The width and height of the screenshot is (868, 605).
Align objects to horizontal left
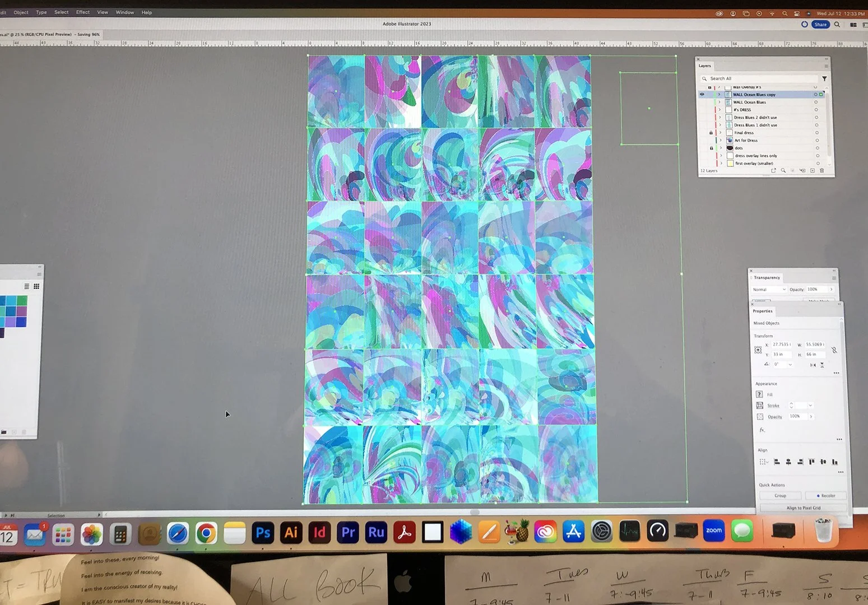[x=777, y=462]
